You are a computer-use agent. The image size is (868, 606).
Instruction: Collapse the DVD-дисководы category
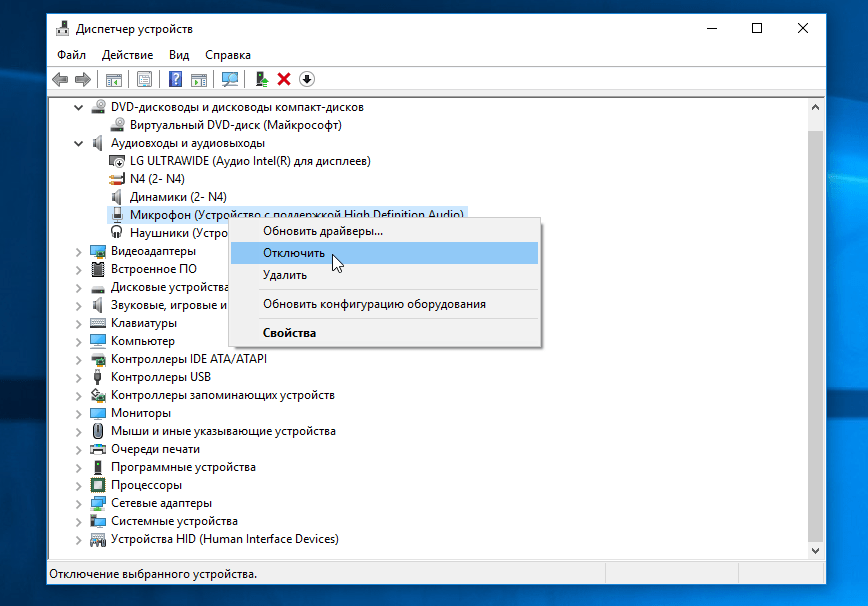coord(79,107)
